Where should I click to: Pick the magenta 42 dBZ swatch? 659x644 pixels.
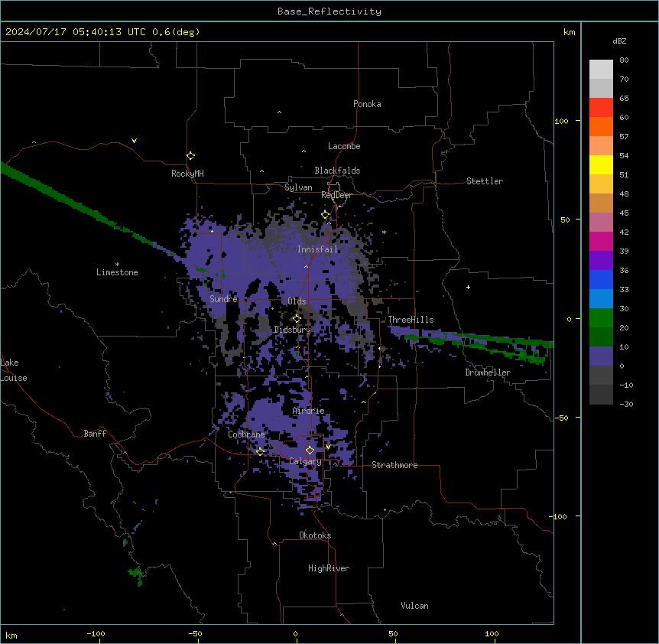pyautogui.click(x=601, y=241)
